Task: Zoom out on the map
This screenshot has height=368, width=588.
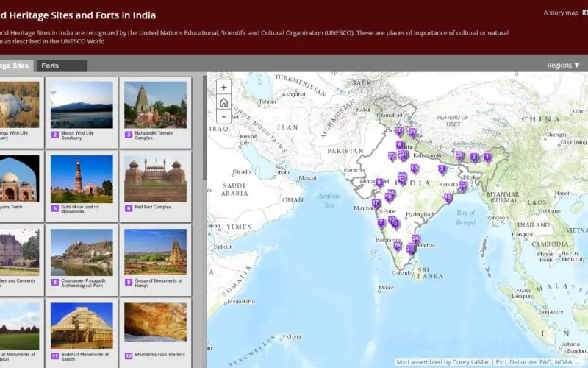Action: coord(223,117)
